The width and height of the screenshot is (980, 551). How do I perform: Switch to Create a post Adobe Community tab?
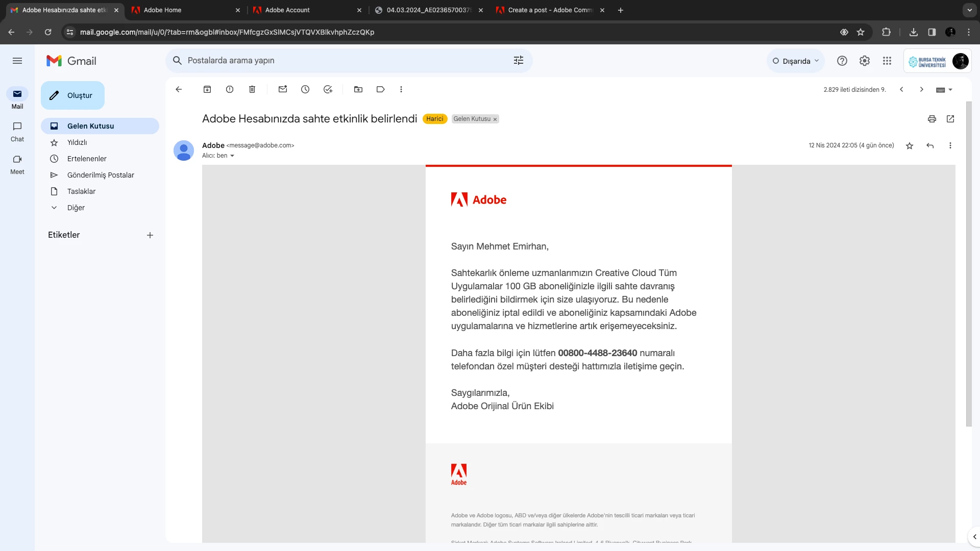pyautogui.click(x=550, y=10)
